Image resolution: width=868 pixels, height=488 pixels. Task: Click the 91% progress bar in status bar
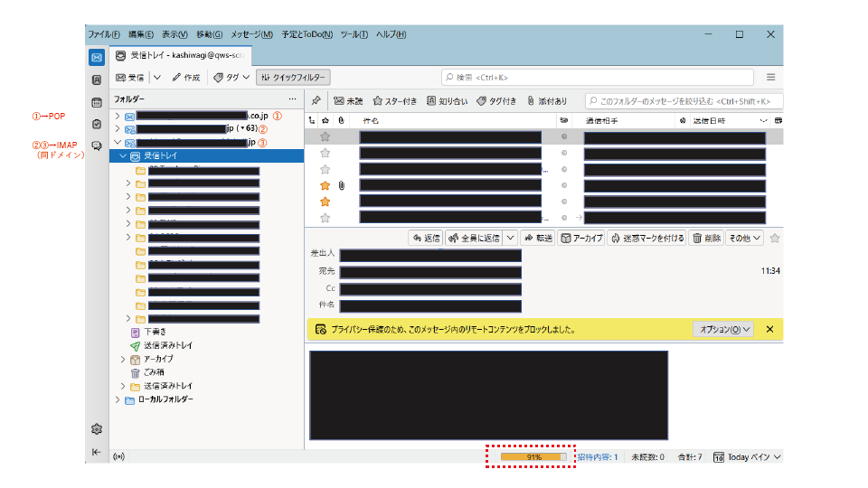click(x=533, y=457)
